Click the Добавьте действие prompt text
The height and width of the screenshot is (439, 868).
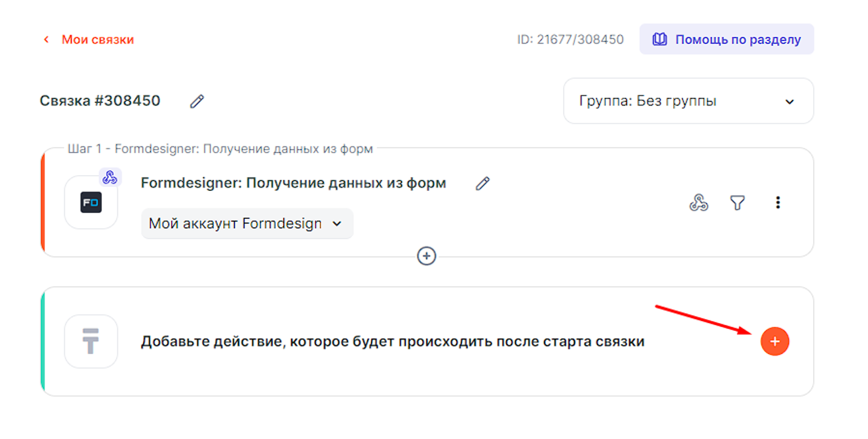pos(392,342)
